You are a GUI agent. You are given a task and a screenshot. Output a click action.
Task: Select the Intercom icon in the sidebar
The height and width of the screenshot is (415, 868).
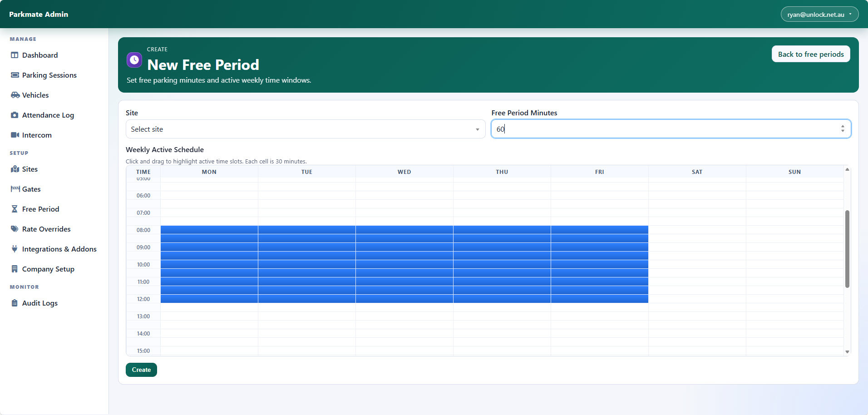[x=15, y=135]
